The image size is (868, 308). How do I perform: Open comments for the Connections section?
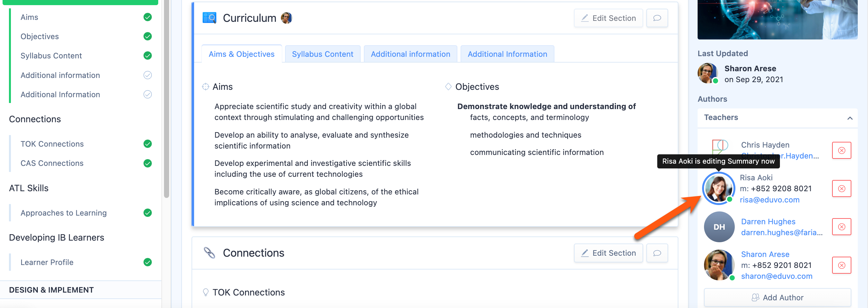[656, 253]
